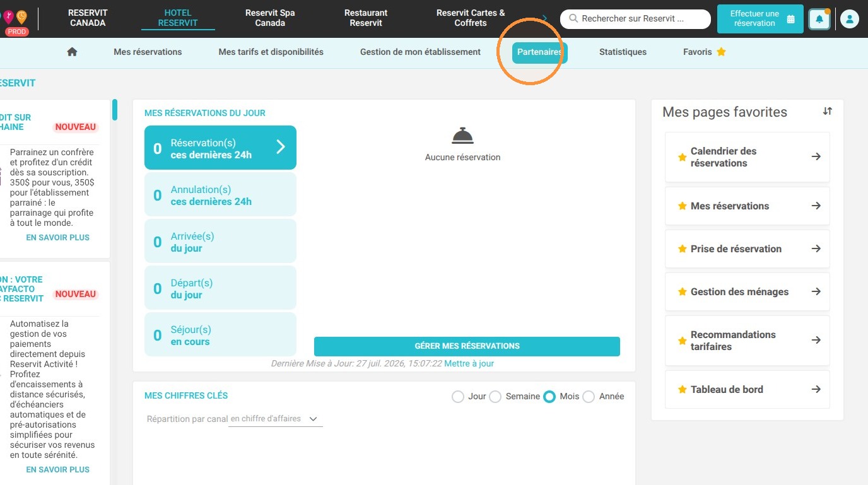Image resolution: width=868 pixels, height=485 pixels.
Task: Click the arrow on Gestion des ménages
Action: point(816,291)
